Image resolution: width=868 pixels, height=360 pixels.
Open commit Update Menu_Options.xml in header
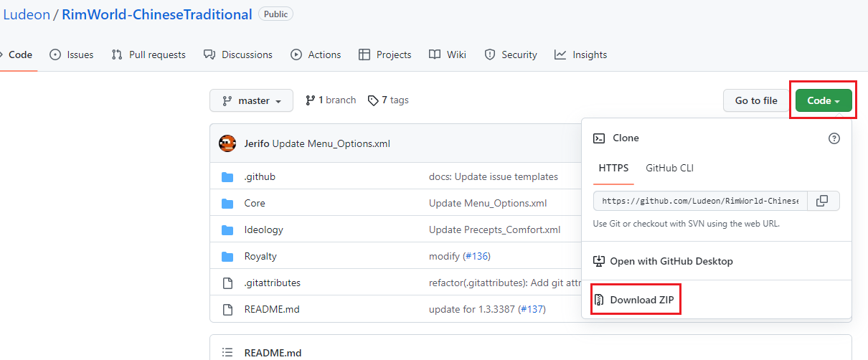tap(331, 143)
